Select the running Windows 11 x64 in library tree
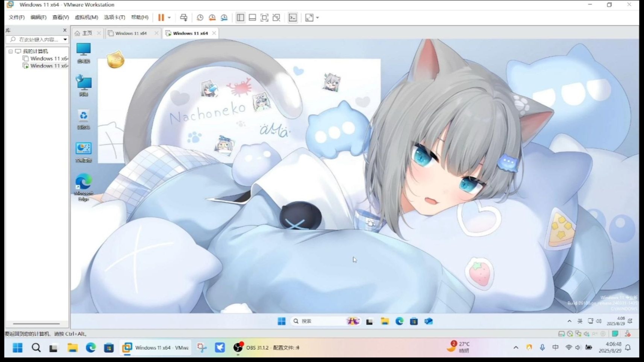 pyautogui.click(x=46, y=66)
